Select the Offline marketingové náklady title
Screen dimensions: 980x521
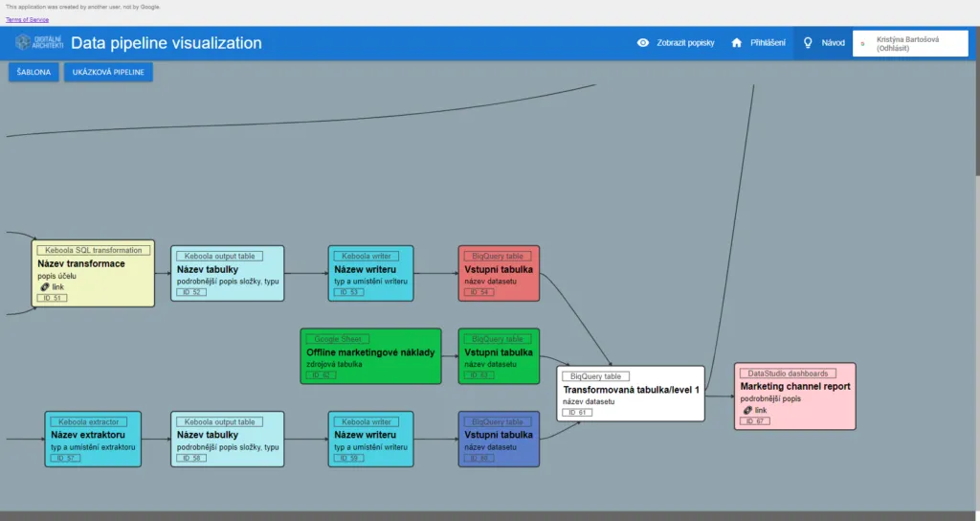pyautogui.click(x=370, y=352)
